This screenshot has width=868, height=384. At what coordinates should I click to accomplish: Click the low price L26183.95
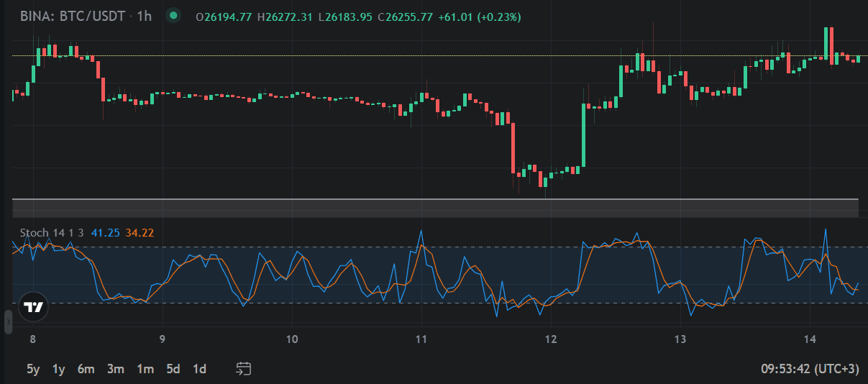[346, 17]
